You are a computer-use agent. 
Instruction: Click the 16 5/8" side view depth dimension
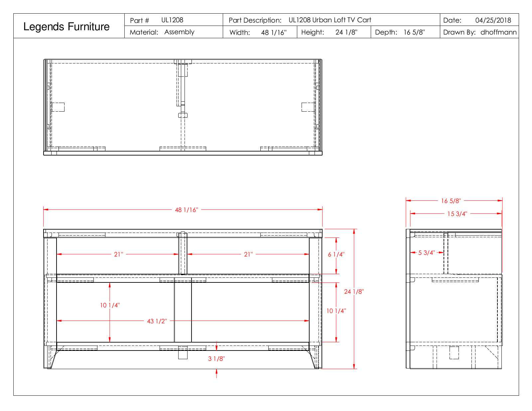[451, 201]
